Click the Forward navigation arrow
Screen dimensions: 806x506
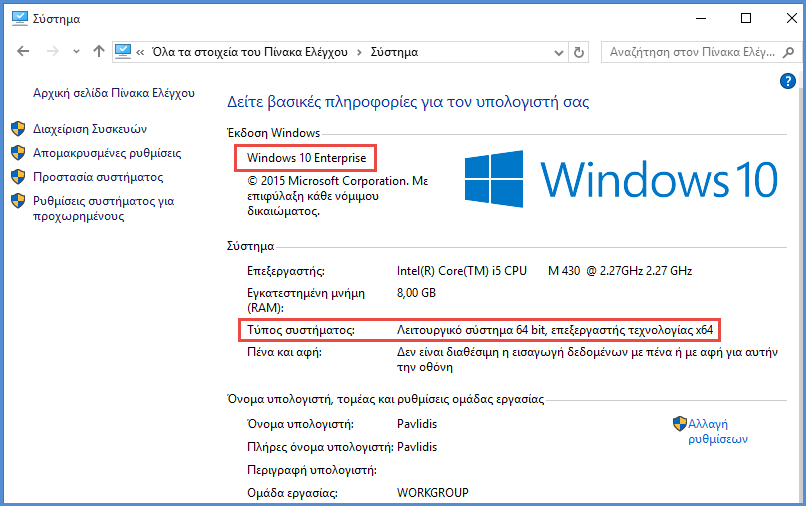(x=52, y=51)
